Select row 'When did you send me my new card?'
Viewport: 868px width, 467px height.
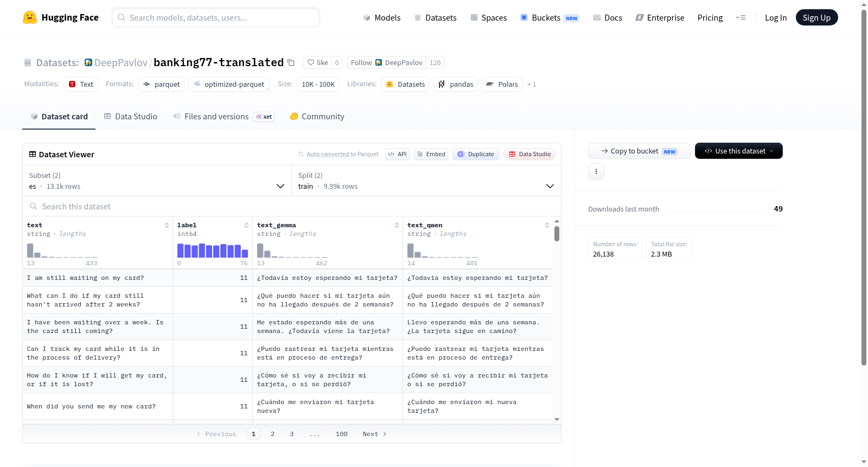[288, 406]
